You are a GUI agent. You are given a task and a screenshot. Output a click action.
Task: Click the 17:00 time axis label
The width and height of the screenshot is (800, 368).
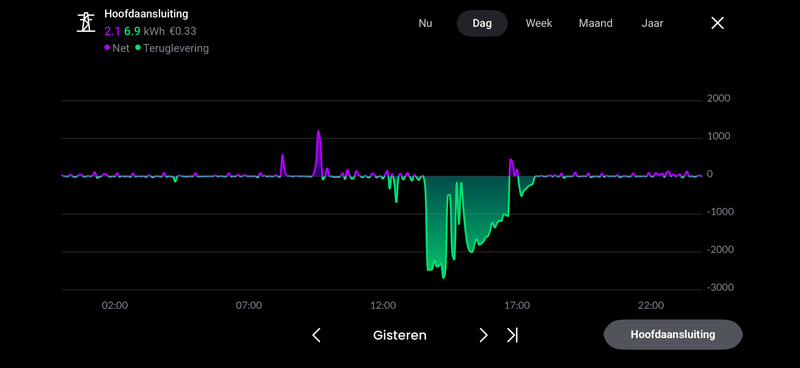(516, 306)
